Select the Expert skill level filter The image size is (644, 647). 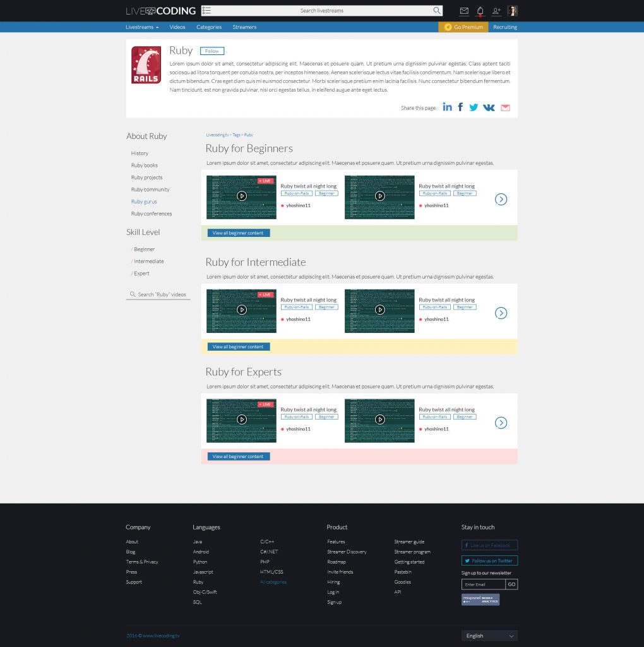coord(141,273)
